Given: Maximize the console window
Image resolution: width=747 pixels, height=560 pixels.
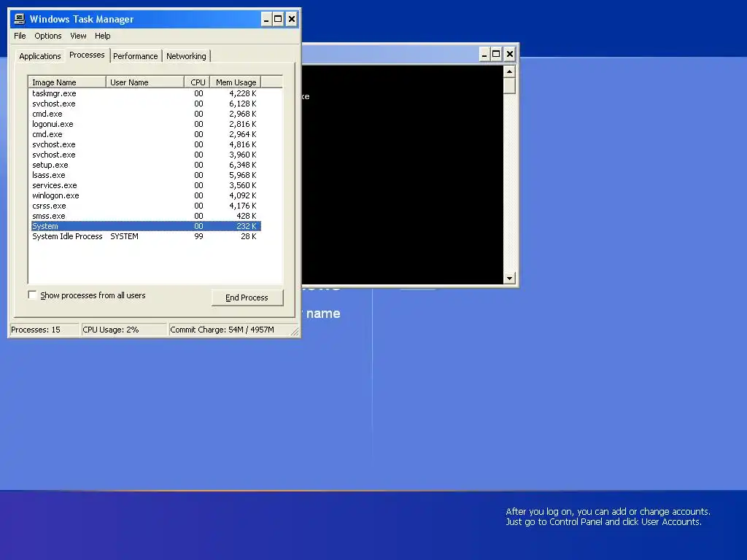Looking at the screenshot, I should tap(496, 54).
